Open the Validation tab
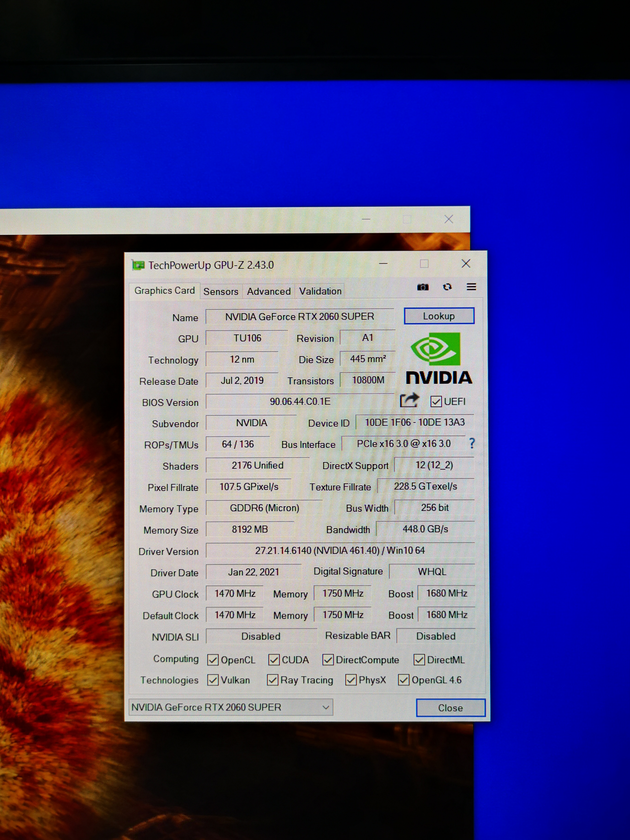Viewport: 630px width, 840px height. 320,291
